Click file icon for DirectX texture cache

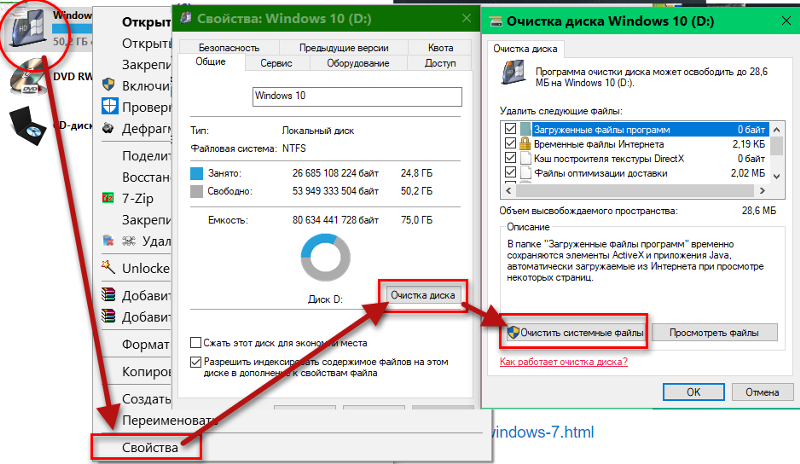point(525,158)
